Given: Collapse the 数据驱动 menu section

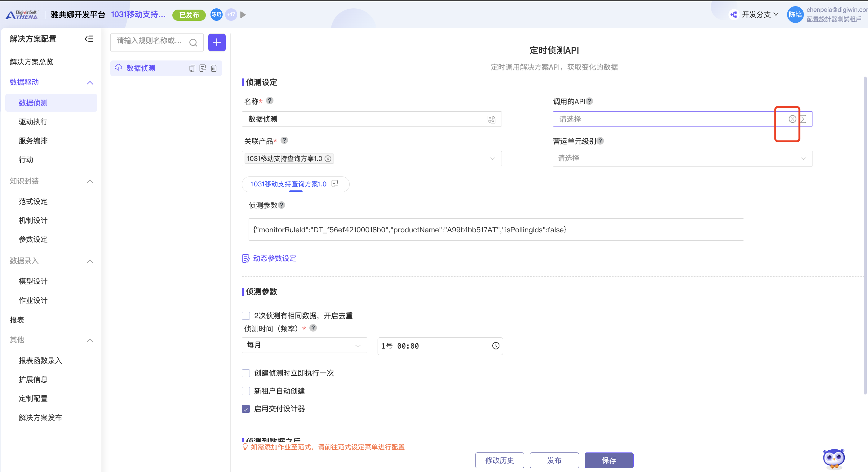Looking at the screenshot, I should [90, 82].
